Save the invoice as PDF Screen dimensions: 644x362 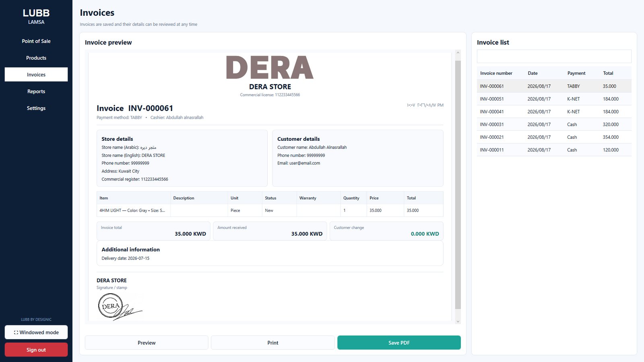(399, 343)
